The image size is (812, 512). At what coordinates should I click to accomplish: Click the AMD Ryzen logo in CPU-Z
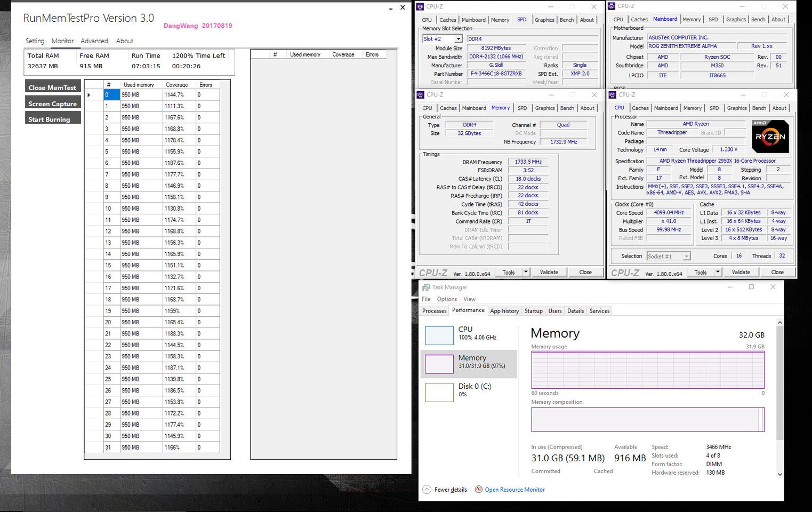[770, 137]
